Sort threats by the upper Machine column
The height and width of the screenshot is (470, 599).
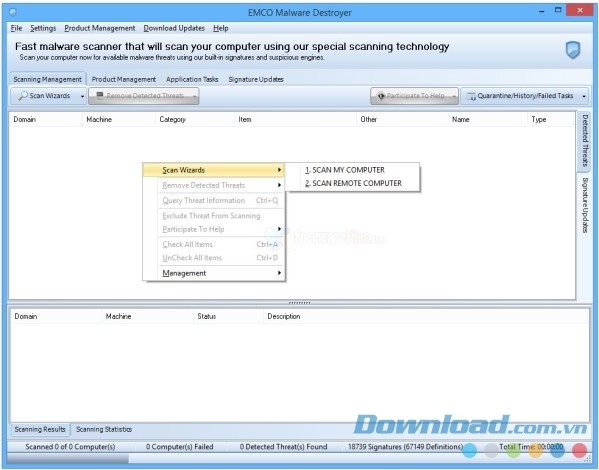click(x=119, y=119)
